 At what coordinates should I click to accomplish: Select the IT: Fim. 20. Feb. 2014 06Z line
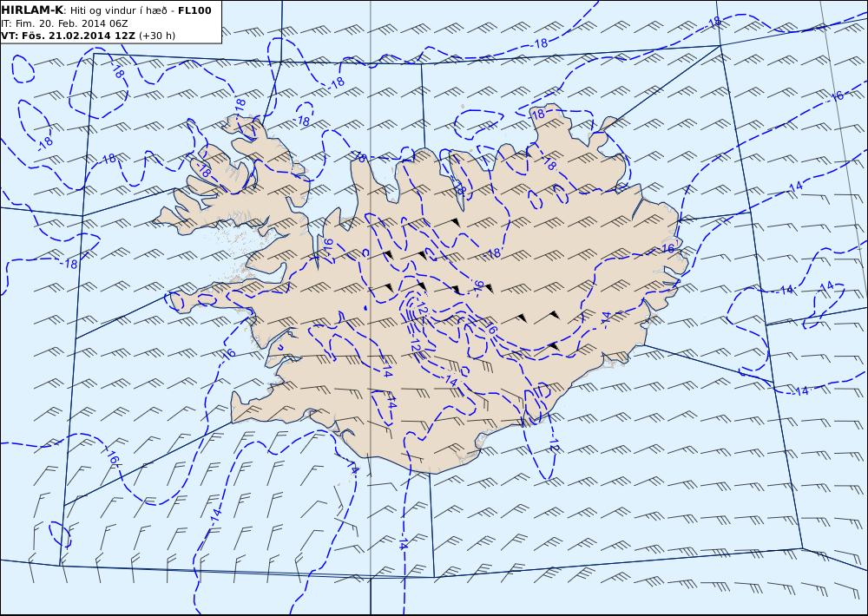tap(65, 23)
